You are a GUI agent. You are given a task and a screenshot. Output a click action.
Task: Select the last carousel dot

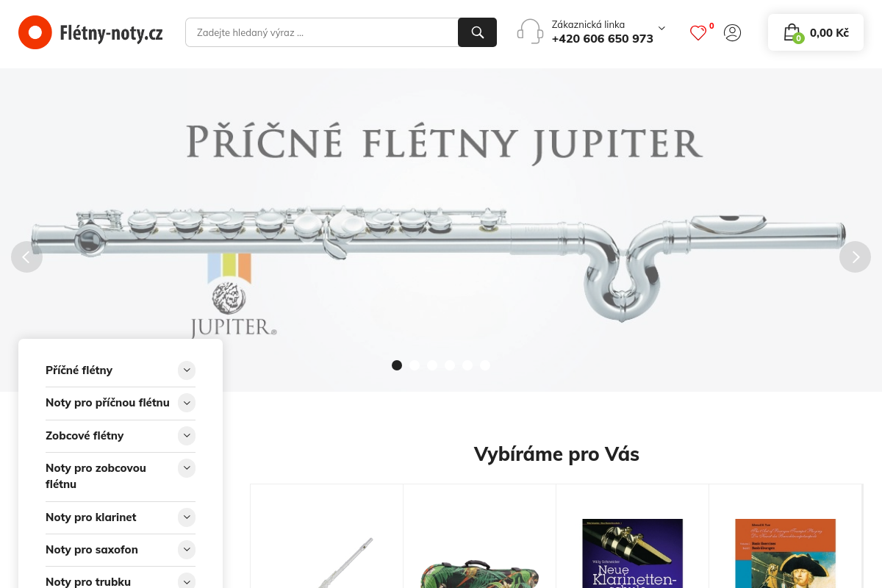[x=485, y=365]
